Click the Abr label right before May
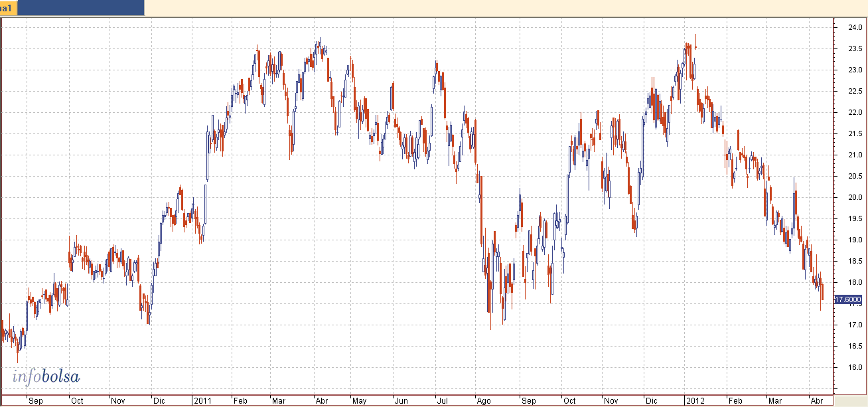868x407 pixels. 322,401
